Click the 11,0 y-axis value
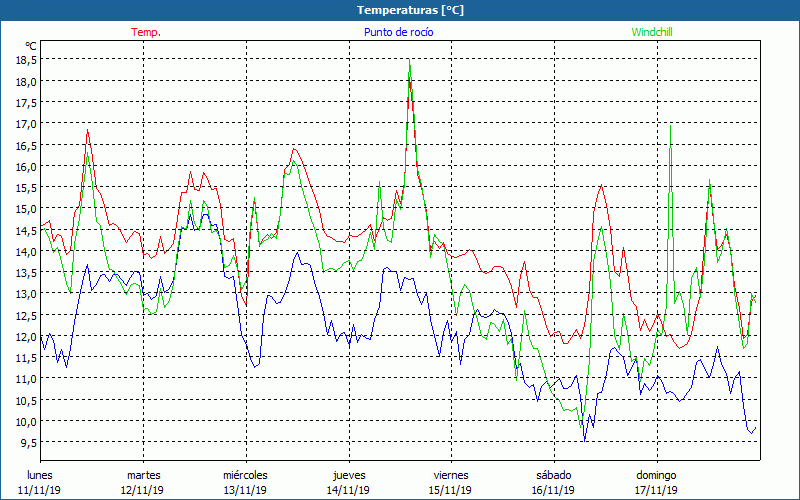 click(x=27, y=379)
